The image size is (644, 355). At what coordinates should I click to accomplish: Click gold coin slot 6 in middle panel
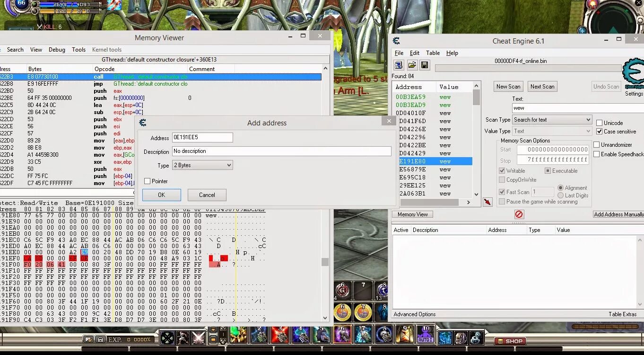(342, 311)
